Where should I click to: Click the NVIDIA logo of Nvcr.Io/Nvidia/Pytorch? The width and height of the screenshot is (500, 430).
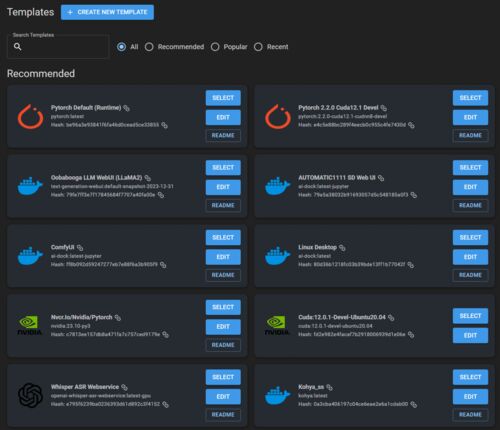(30, 326)
